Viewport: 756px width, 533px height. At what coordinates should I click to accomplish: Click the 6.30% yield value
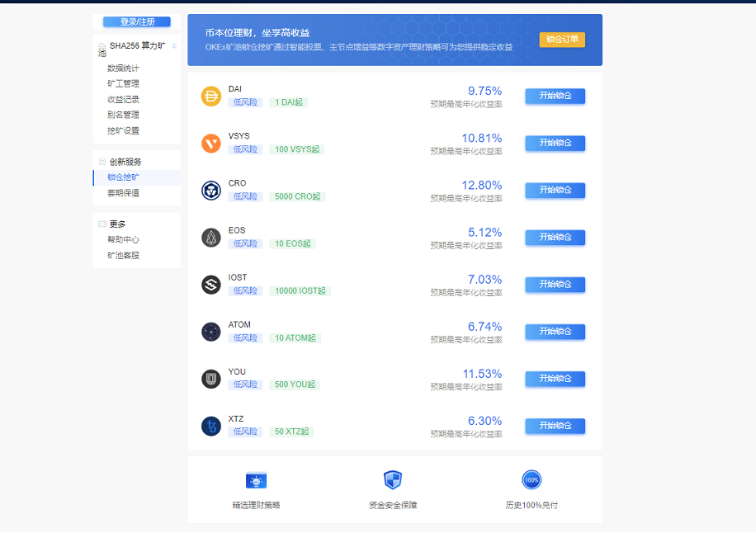pyautogui.click(x=484, y=421)
